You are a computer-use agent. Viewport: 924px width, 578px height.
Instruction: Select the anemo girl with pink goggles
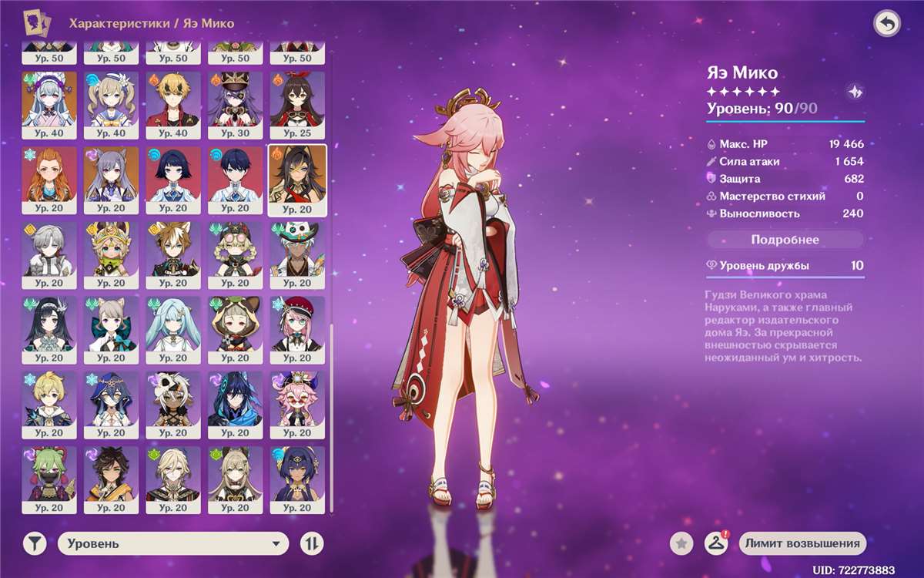coord(235,256)
